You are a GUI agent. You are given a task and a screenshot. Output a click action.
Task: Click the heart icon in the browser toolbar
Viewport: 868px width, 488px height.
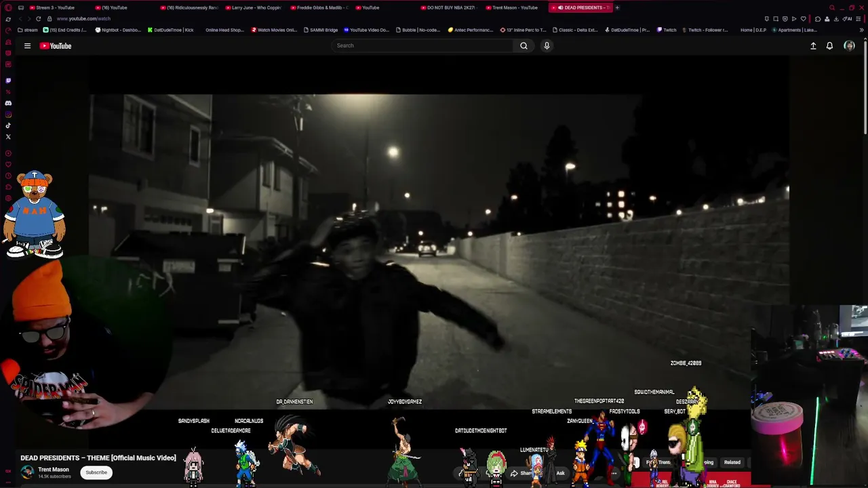coord(803,19)
